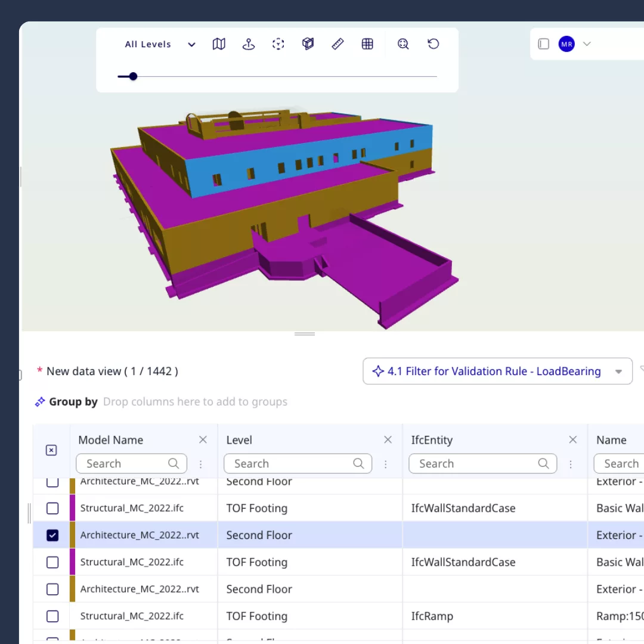Click the map view icon
Screen dimensions: 644x644
219,44
